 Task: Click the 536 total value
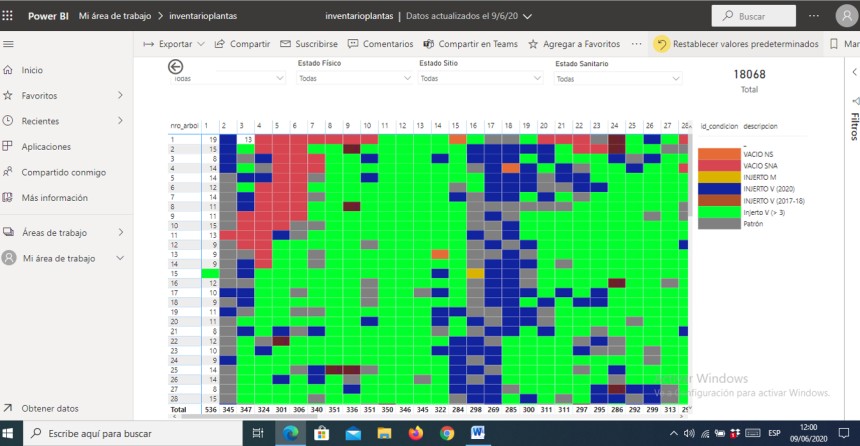tap(211, 409)
